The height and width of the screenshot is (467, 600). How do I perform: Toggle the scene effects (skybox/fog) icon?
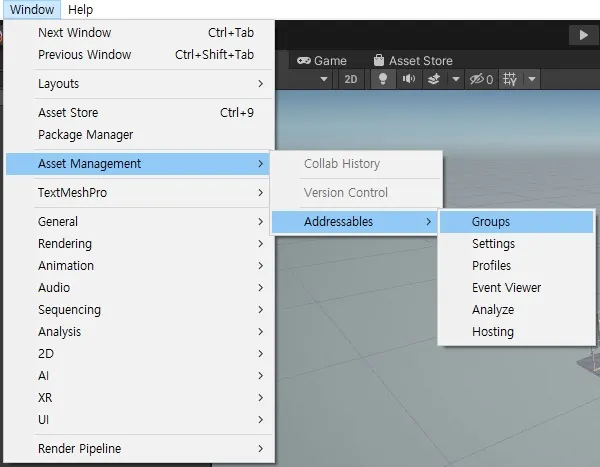click(434, 79)
